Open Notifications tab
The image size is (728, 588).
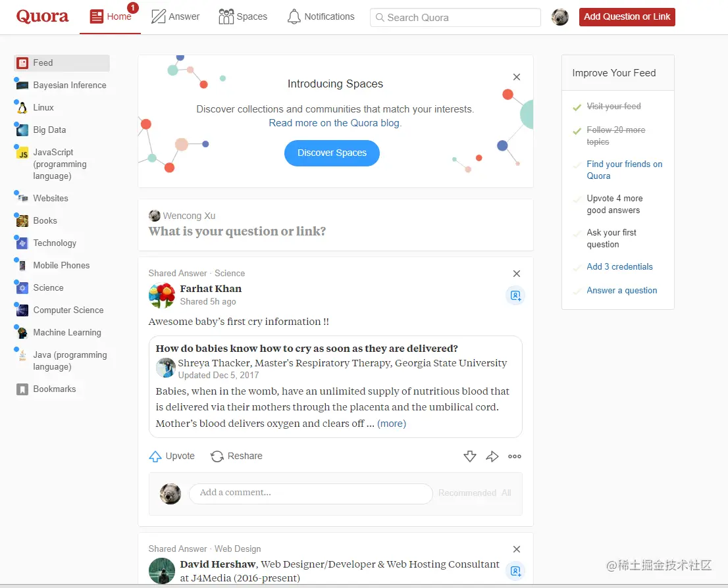pyautogui.click(x=321, y=16)
